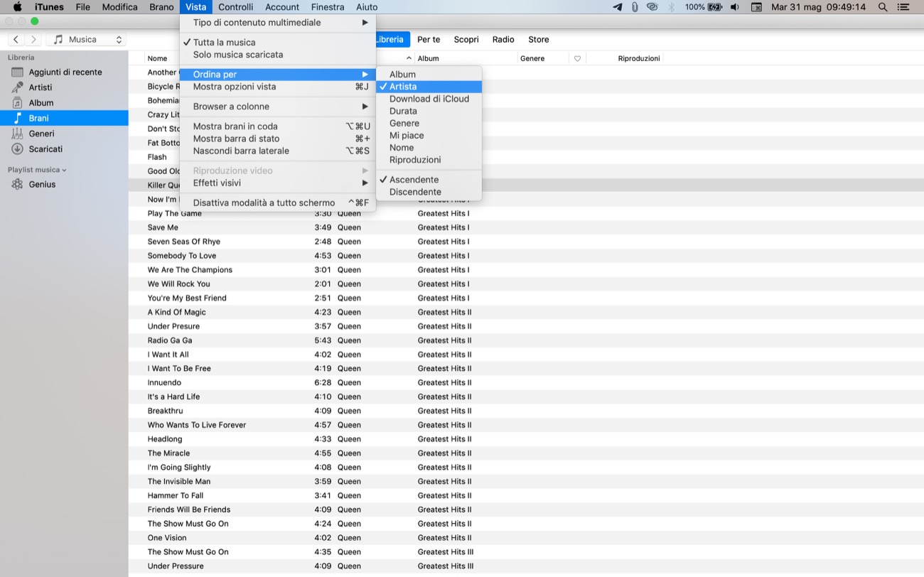Viewport: 924px width, 577px height.
Task: Expand Browser a colonne submenu
Action: [x=278, y=107]
